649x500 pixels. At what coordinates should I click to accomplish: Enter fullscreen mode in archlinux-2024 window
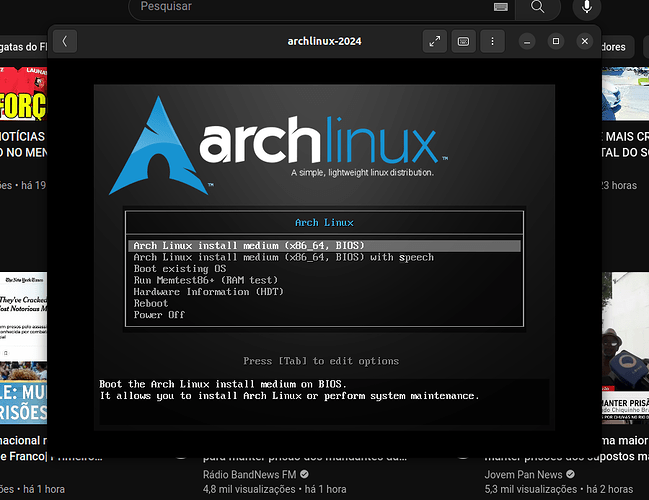(435, 41)
